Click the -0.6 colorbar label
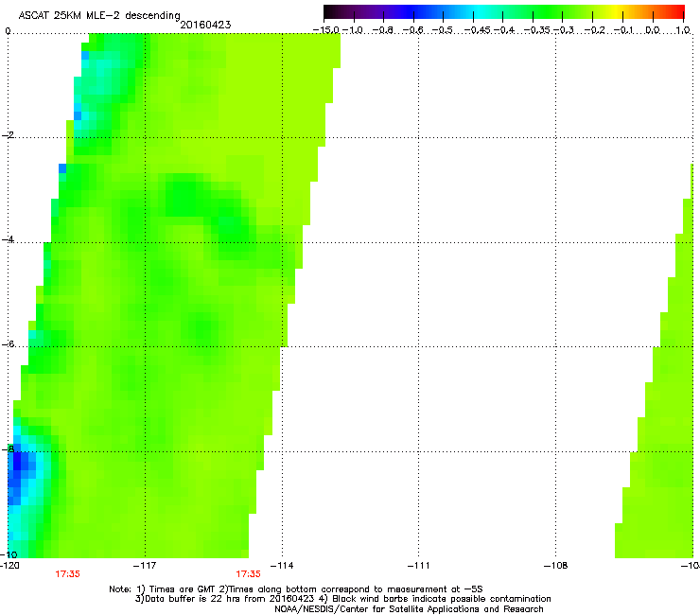 [x=413, y=30]
